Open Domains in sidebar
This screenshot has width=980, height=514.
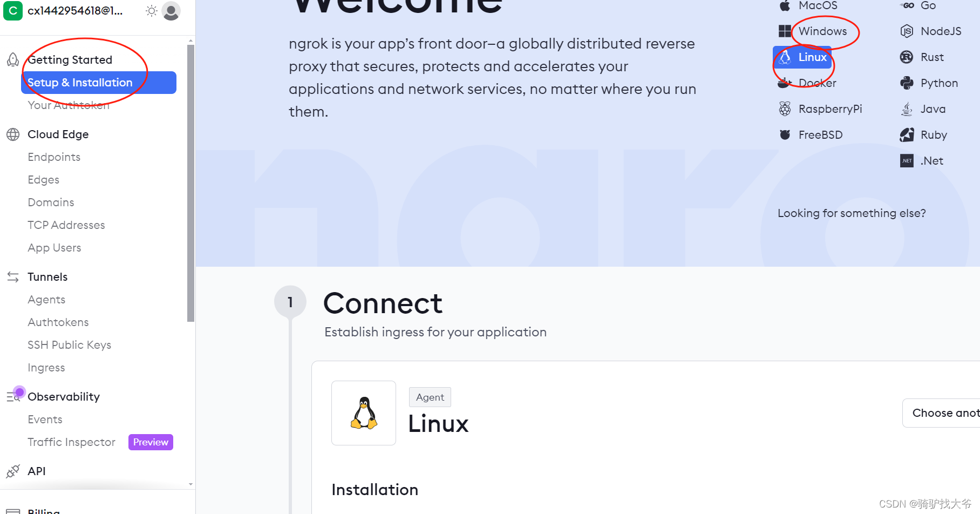click(x=51, y=202)
